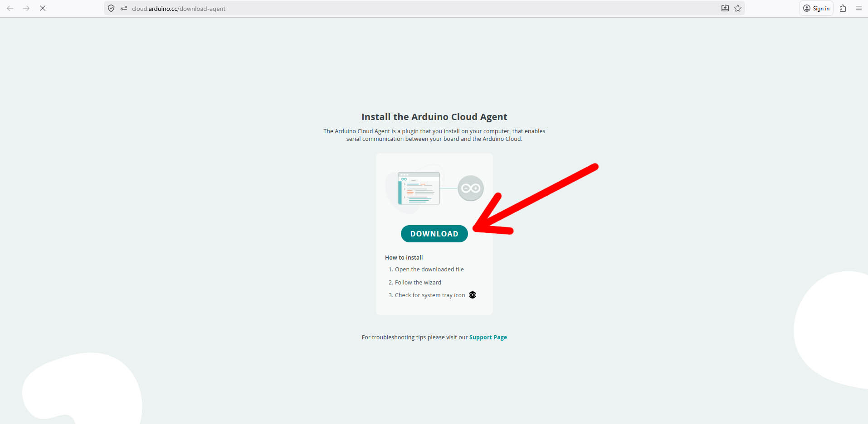Open the Extensions puzzle icon
Image resolution: width=868 pixels, height=424 pixels.
pyautogui.click(x=843, y=8)
